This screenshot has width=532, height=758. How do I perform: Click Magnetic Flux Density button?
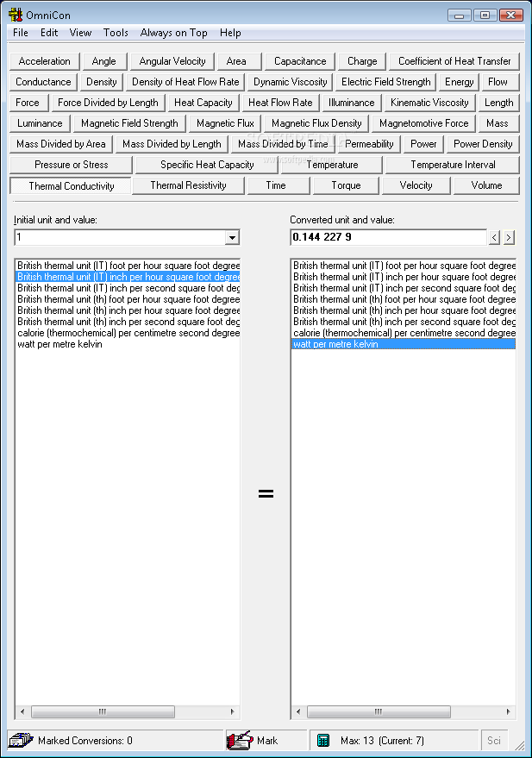tap(316, 124)
